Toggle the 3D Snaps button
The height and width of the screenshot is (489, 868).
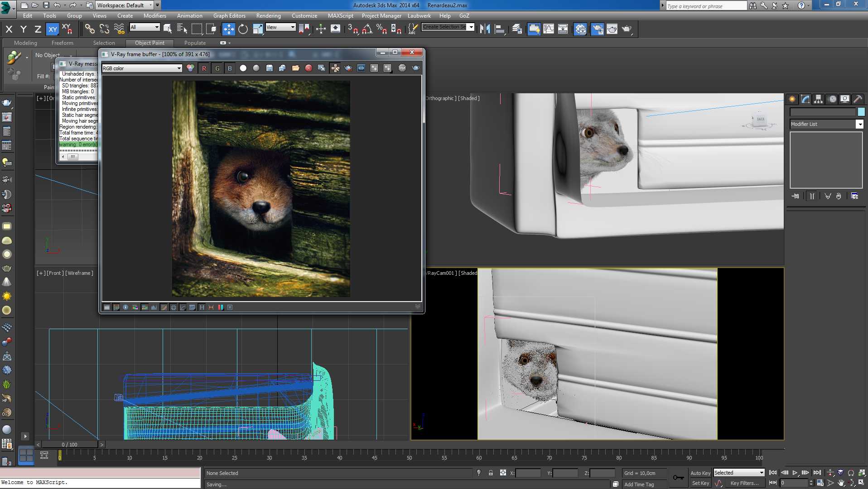tap(352, 29)
